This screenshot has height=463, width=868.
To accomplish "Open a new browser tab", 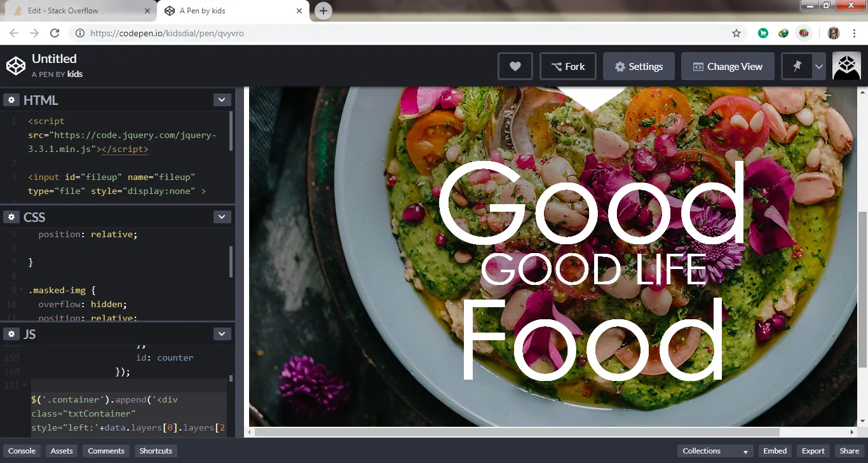I will point(323,11).
